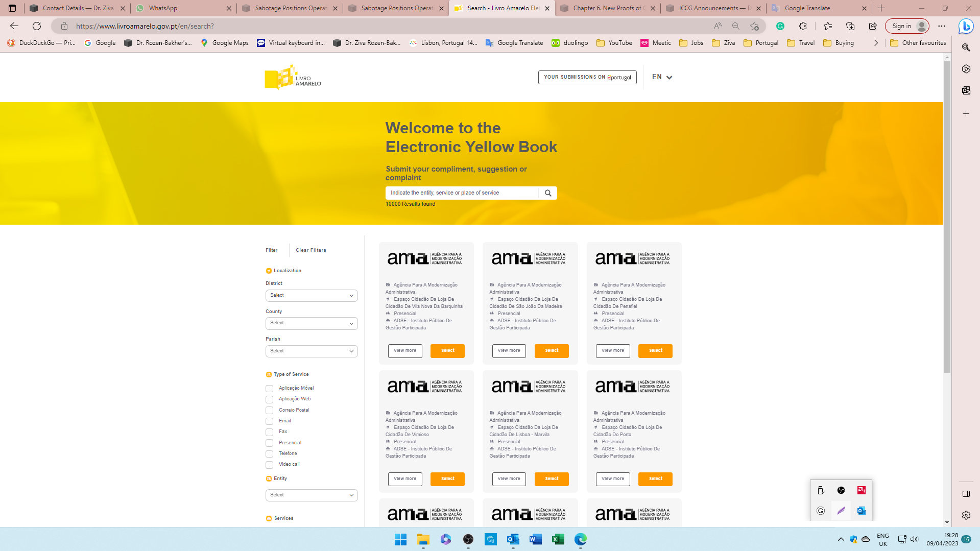Open Edge sidebar settings gear
The width and height of the screenshot is (980, 551).
966,515
